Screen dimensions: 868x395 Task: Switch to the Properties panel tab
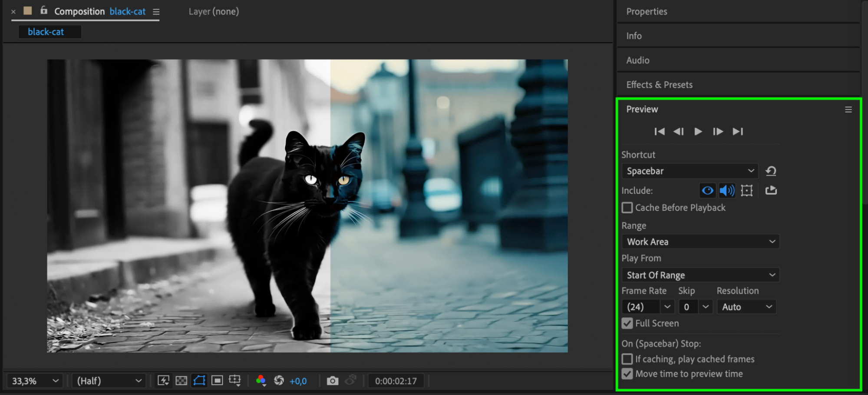tap(647, 12)
